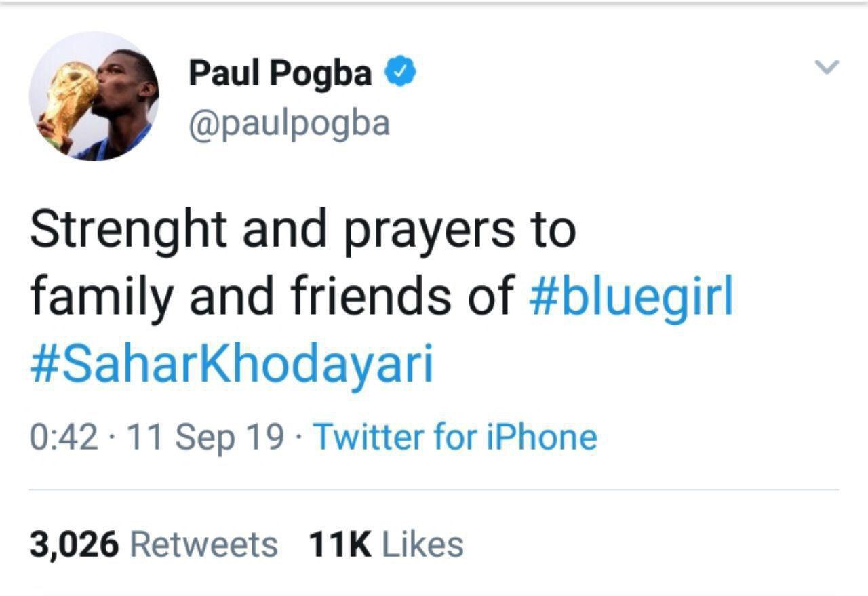Screen dimensions: 868x596
Task: Open the #bluegirl hashtag
Action: tap(630, 297)
